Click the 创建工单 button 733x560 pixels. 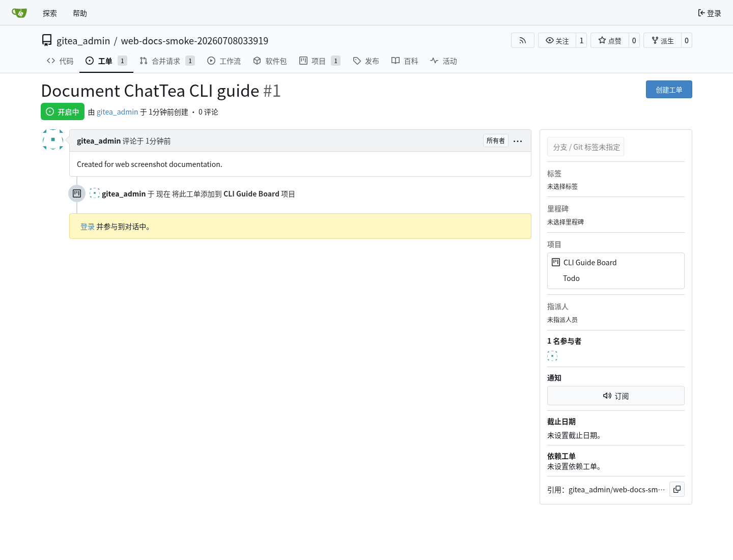669,90
